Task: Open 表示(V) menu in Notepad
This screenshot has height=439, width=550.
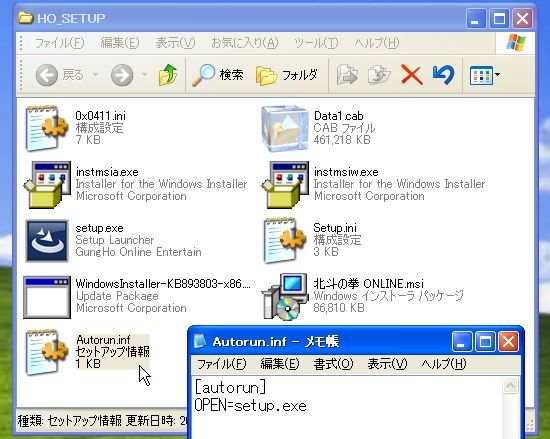Action: pos(387,364)
